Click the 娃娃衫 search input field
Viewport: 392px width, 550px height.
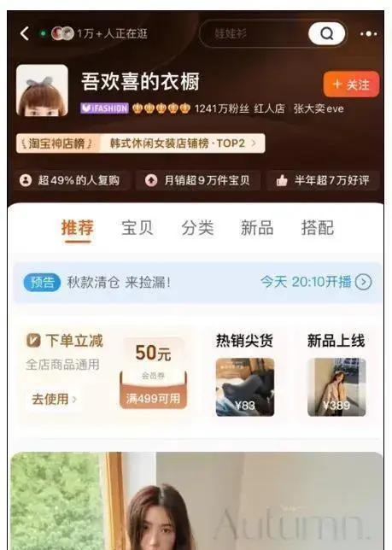click(x=258, y=33)
